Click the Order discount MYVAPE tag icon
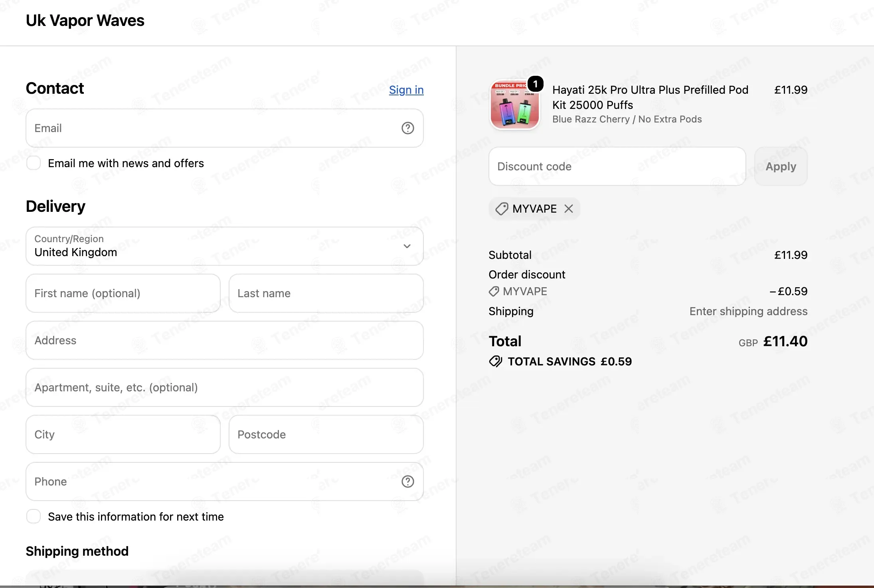The image size is (874, 588). pos(494,292)
